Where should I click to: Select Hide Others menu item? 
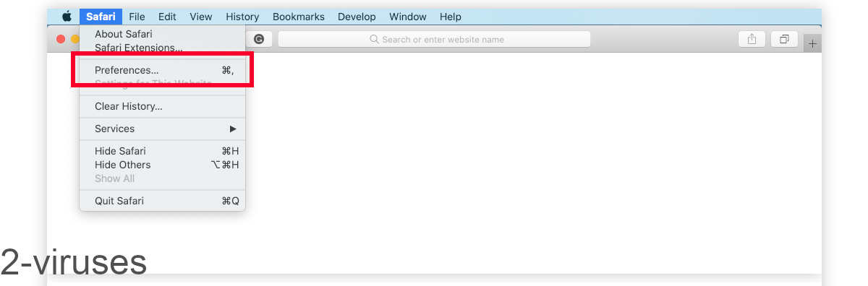[163, 165]
